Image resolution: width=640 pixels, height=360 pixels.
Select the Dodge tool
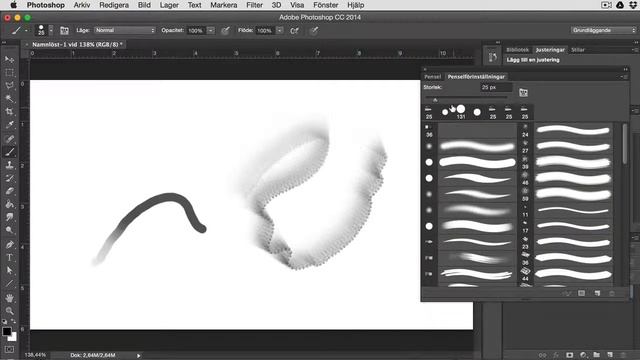pyautogui.click(x=9, y=230)
